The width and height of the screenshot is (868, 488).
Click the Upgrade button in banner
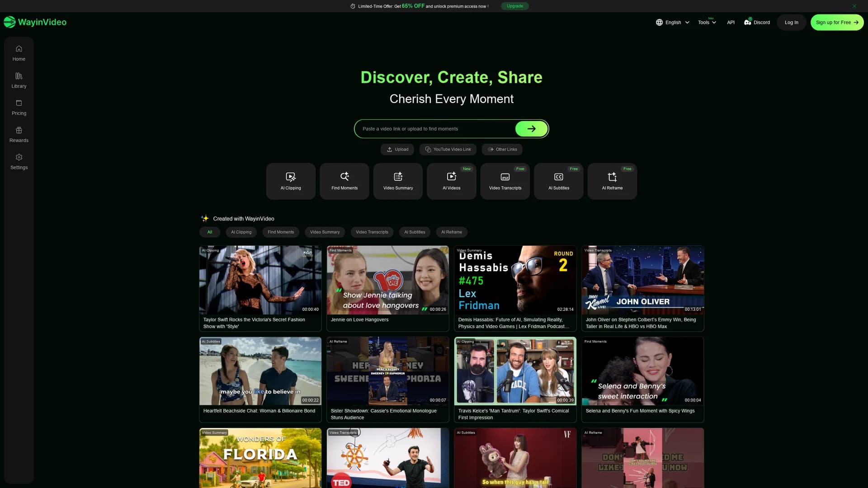point(515,6)
